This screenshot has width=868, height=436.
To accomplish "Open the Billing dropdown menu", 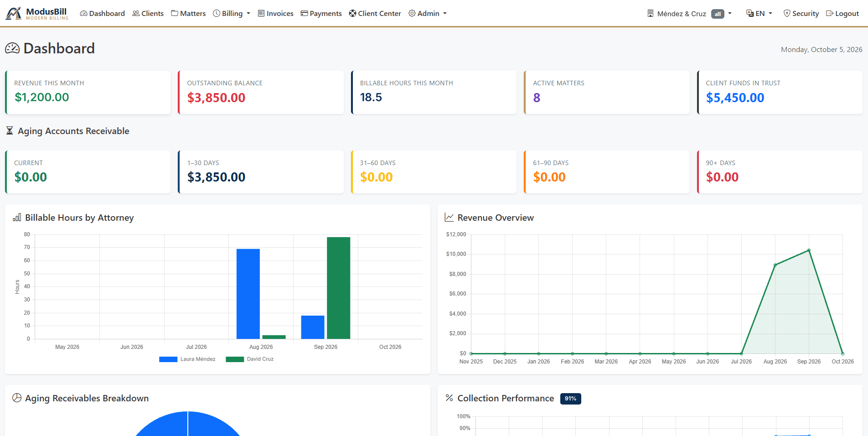I will (232, 14).
